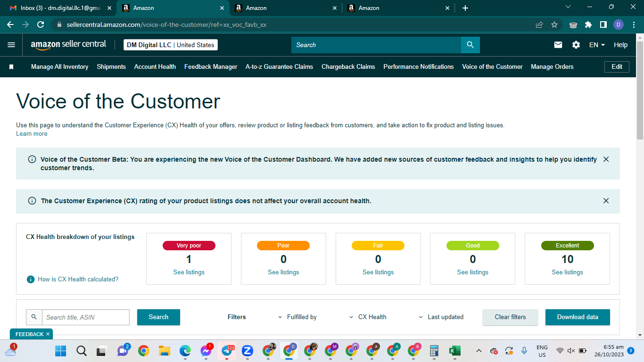Focus the Search title, ASIN field
Image resolution: width=644 pixels, height=362 pixels.
86,317
